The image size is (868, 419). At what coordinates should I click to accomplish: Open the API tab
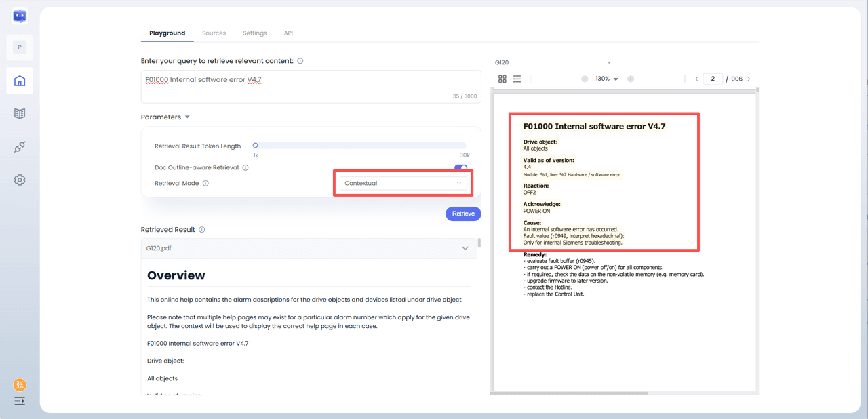click(288, 33)
